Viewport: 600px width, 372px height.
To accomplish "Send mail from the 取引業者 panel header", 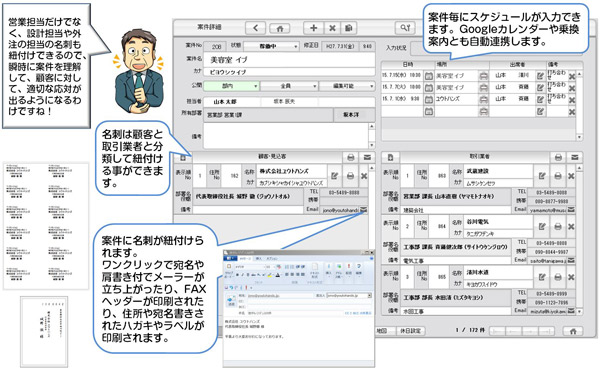I will pyautogui.click(x=575, y=157).
